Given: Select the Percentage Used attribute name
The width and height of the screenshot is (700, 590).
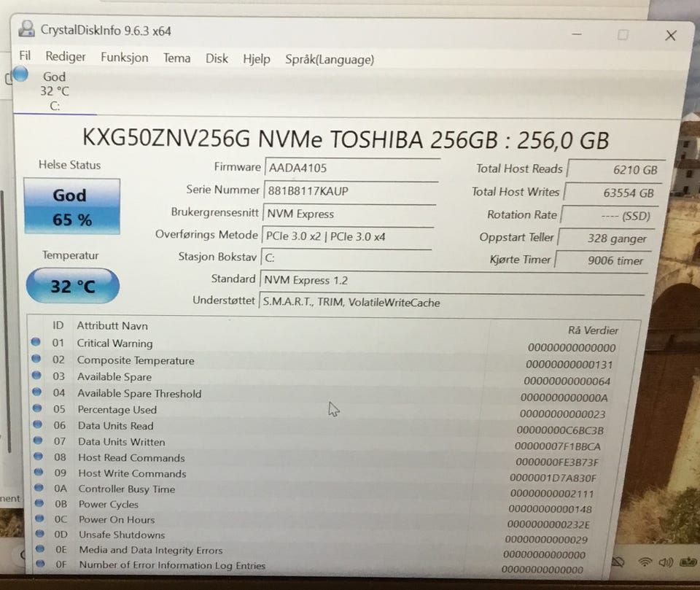Looking at the screenshot, I should (117, 410).
